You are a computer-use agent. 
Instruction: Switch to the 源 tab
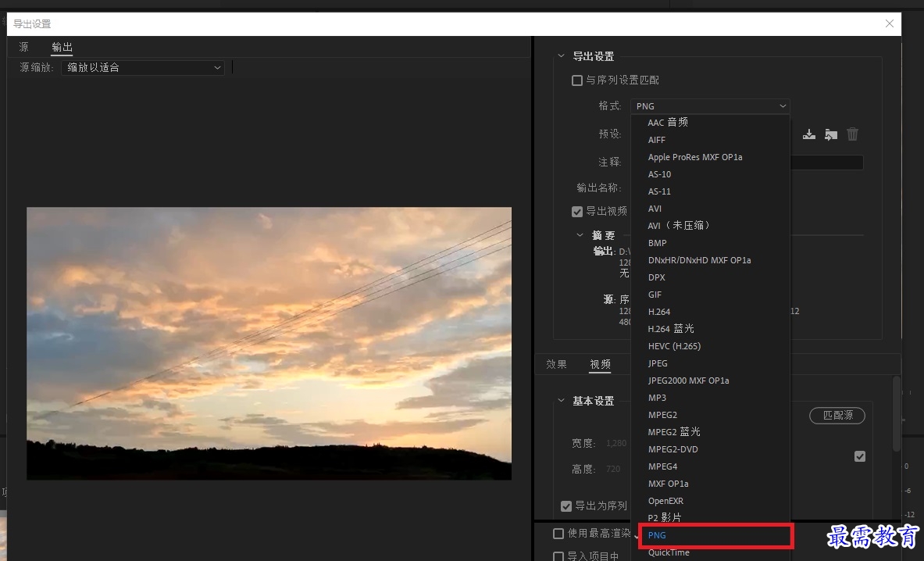point(23,47)
